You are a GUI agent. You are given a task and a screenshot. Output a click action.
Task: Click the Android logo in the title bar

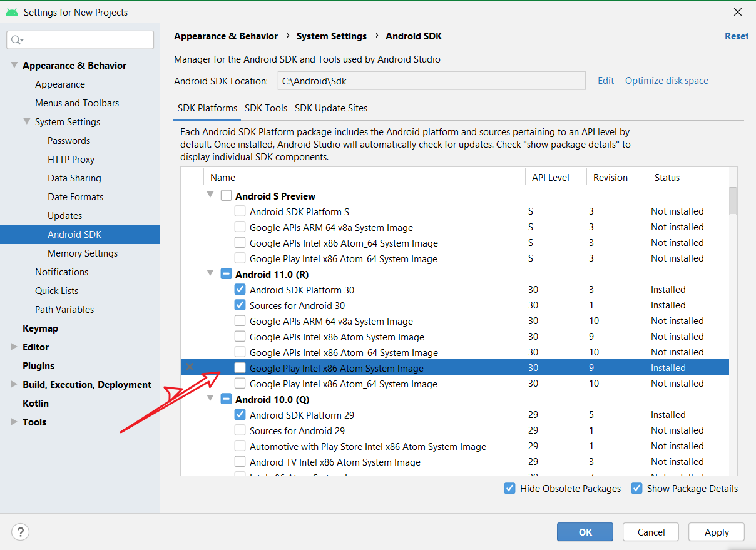(12, 11)
